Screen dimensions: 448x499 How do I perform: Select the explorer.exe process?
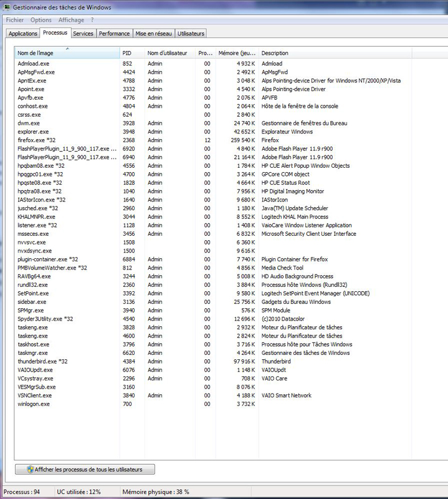(214, 132)
